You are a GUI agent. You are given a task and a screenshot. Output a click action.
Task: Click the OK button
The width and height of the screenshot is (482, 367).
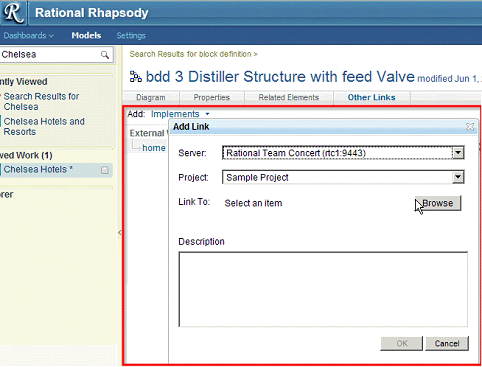402,343
